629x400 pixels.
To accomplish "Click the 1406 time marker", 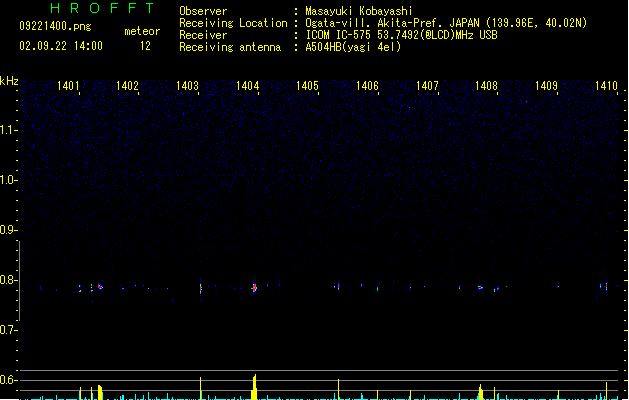I will tap(367, 86).
